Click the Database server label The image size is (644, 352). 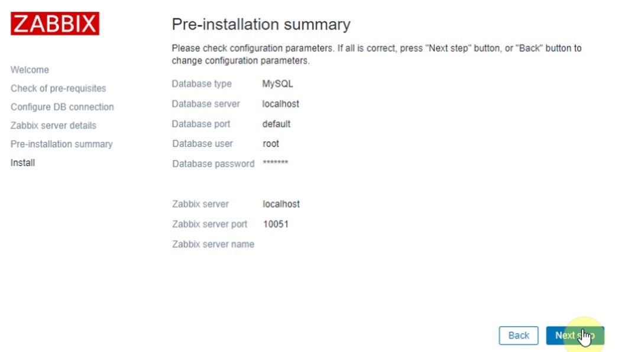(x=206, y=104)
